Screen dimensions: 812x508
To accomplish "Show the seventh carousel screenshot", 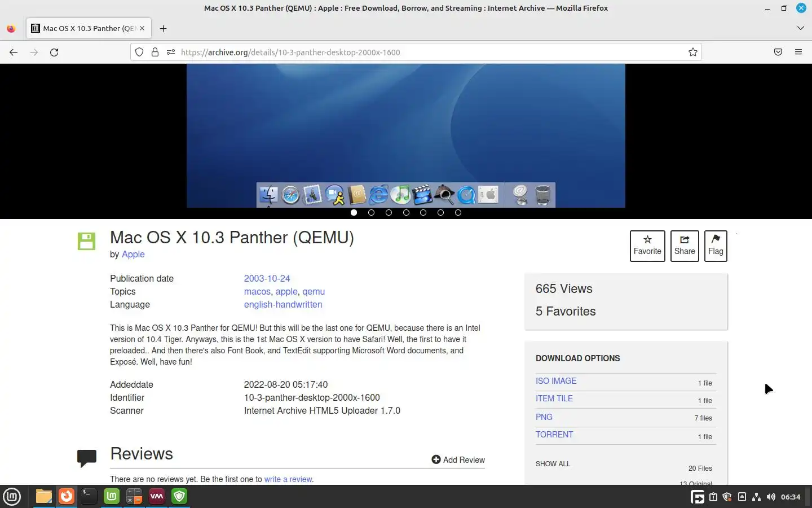I will (x=458, y=213).
